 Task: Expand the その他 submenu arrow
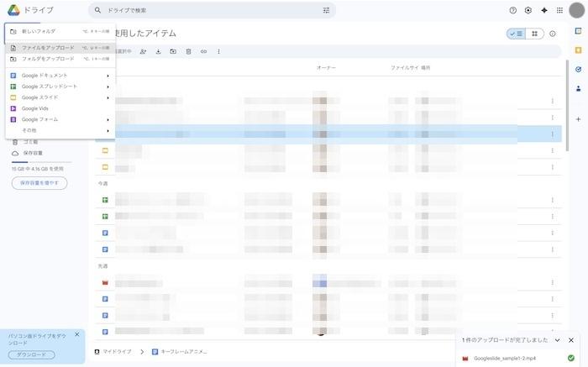click(108, 131)
